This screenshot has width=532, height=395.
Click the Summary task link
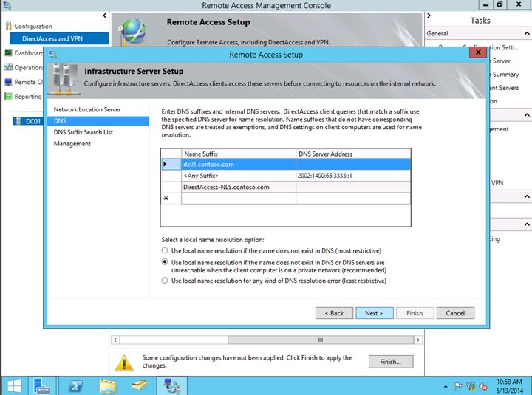(505, 75)
